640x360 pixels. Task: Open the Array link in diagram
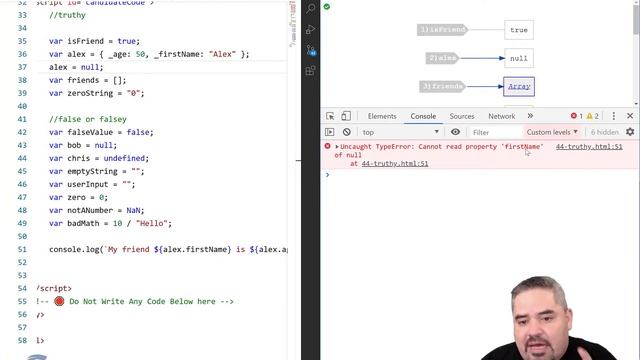click(x=519, y=87)
